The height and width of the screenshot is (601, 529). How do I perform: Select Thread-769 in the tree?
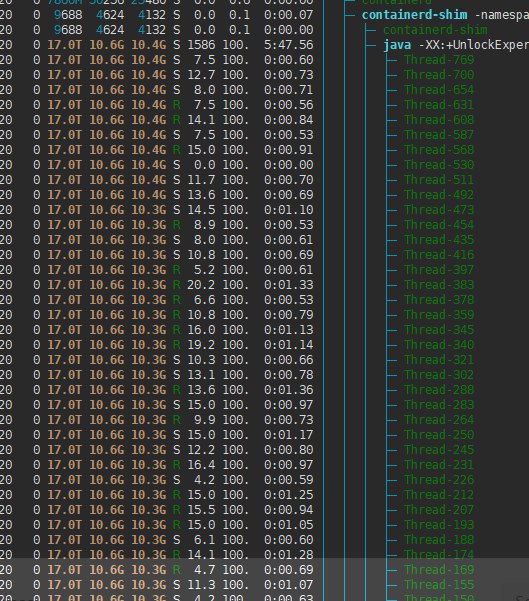tap(439, 60)
